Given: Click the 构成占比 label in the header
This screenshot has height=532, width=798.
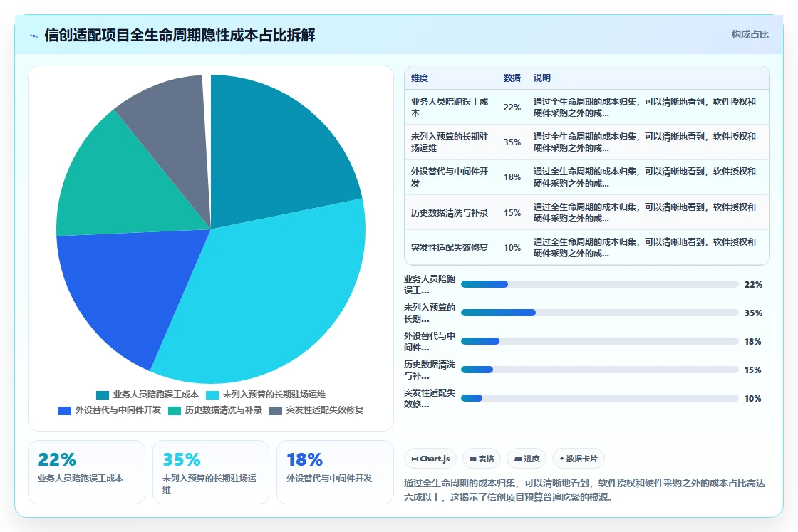Looking at the screenshot, I should (x=750, y=35).
